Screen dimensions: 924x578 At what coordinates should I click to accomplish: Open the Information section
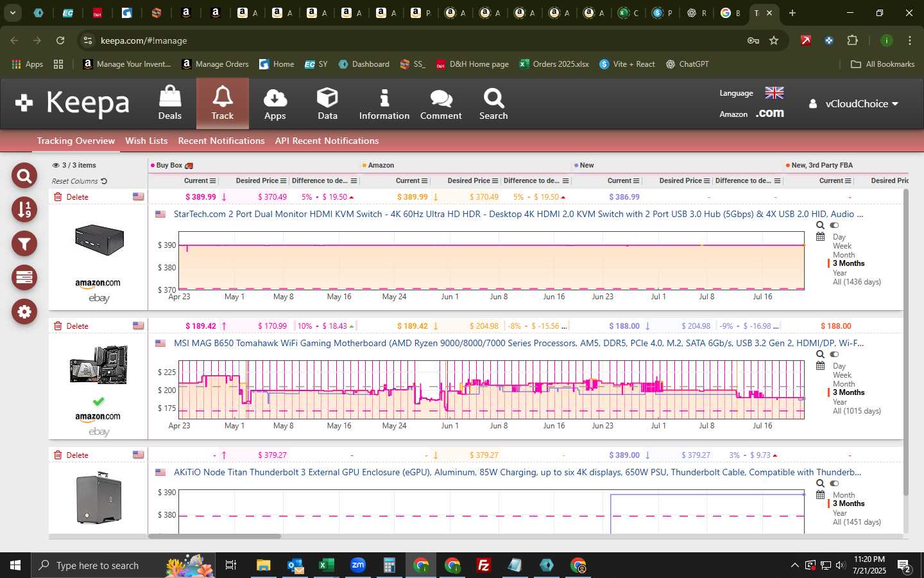(x=384, y=103)
